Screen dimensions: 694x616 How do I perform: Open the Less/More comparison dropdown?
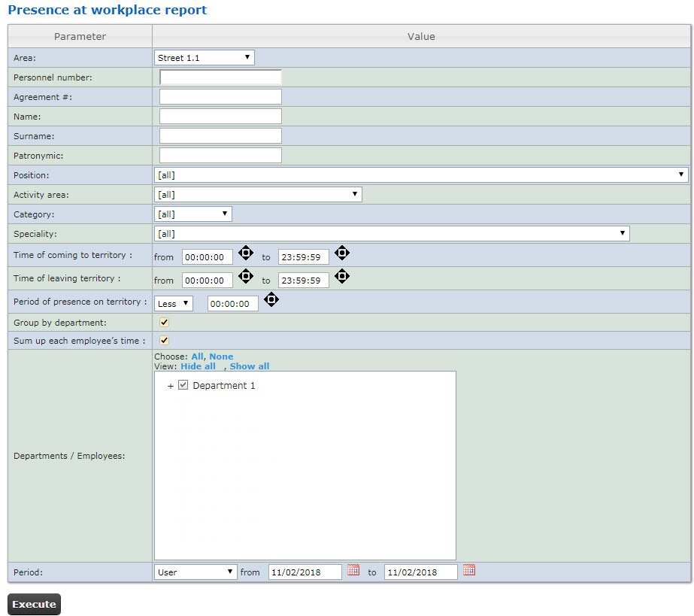click(x=174, y=304)
